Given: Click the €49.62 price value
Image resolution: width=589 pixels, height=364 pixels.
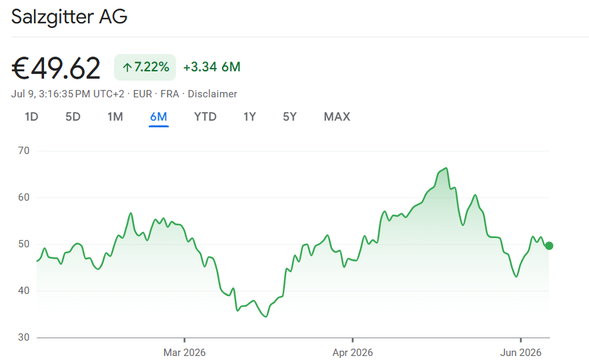Looking at the screenshot, I should click(56, 68).
